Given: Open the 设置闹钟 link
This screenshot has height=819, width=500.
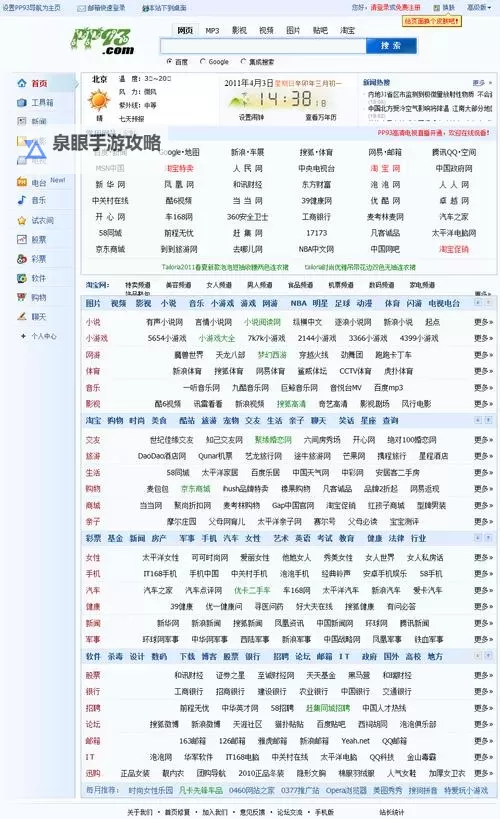Looking at the screenshot, I should (x=251, y=117).
